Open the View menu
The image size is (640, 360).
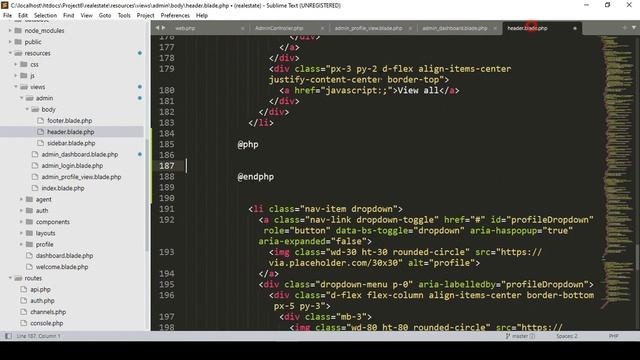(87, 16)
